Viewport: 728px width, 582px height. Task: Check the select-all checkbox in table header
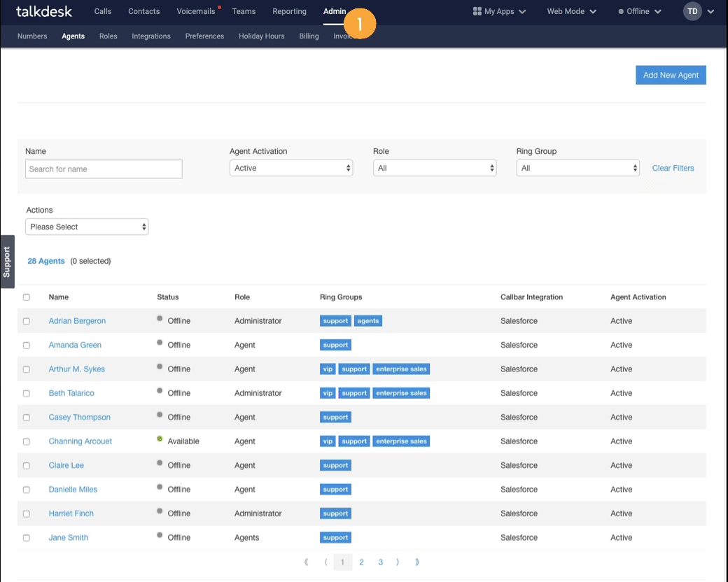pos(27,297)
